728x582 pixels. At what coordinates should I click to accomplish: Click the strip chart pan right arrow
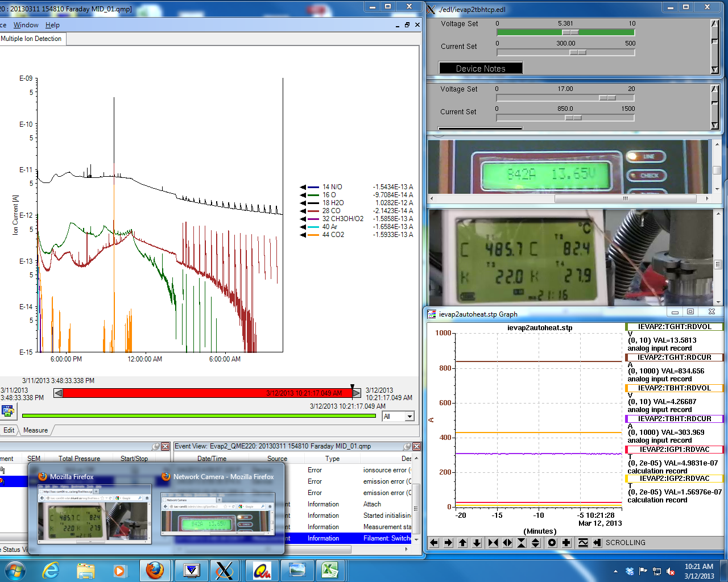click(448, 543)
